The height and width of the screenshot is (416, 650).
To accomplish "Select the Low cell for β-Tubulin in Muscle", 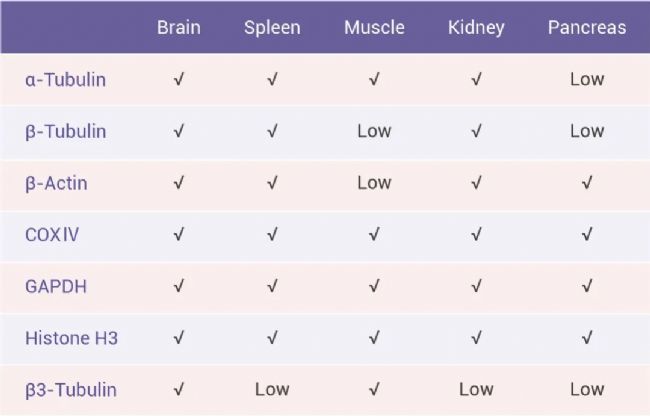I will pos(374,131).
